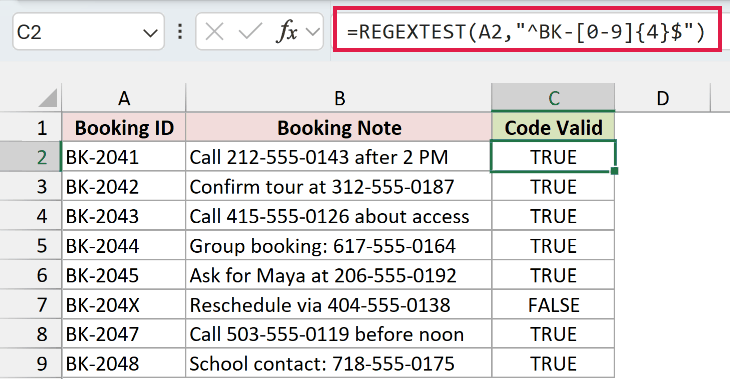730x379 pixels.
Task: Click the Code Valid header cell
Action: (x=553, y=127)
